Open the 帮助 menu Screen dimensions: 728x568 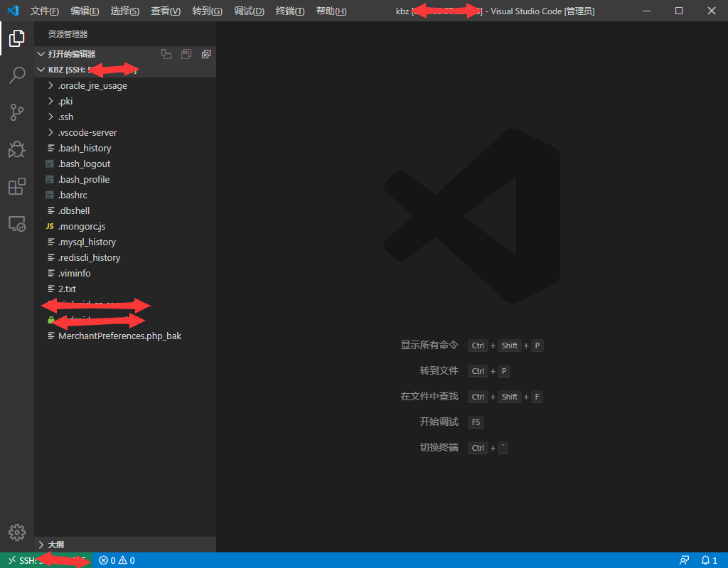(331, 11)
